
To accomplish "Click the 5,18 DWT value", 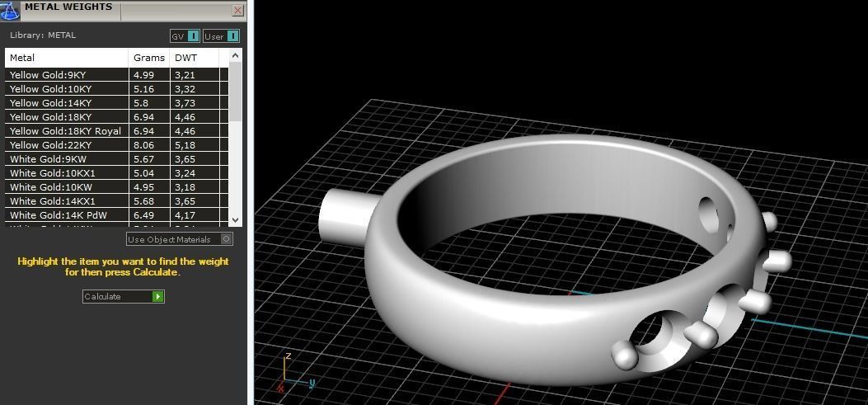I will 185,145.
